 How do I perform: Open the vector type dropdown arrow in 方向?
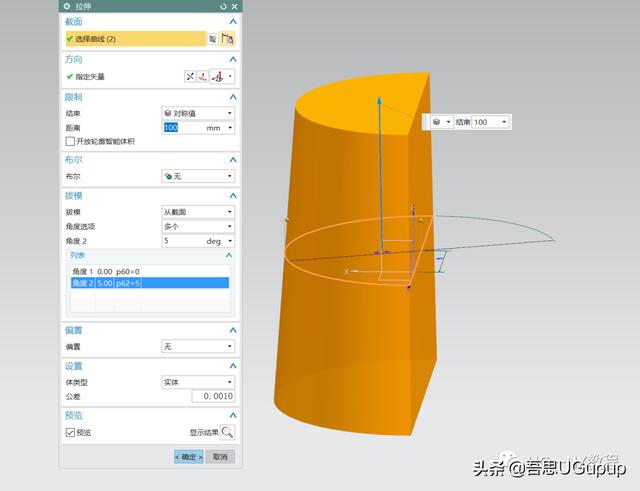231,76
